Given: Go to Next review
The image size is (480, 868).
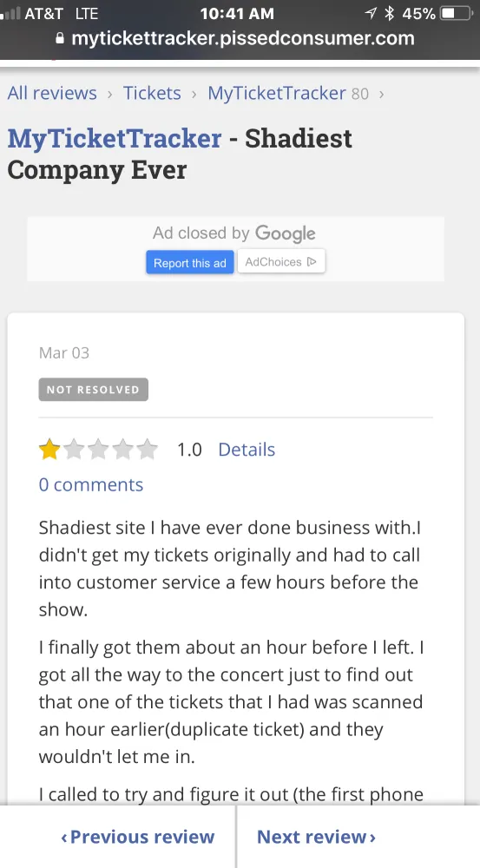Looking at the screenshot, I should (316, 837).
